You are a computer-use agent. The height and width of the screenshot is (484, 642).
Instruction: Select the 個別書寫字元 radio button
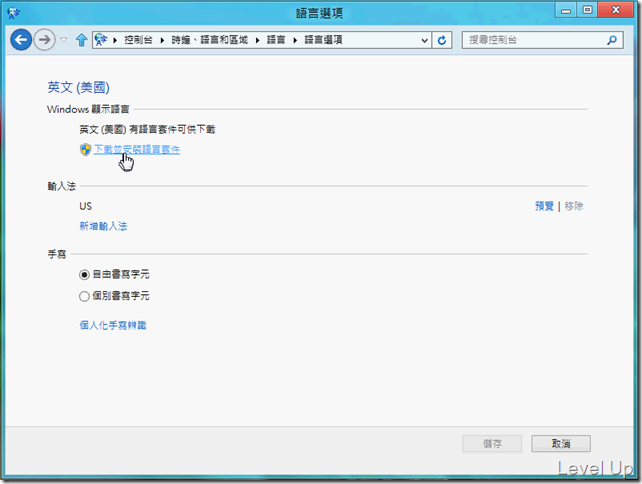click(84, 296)
